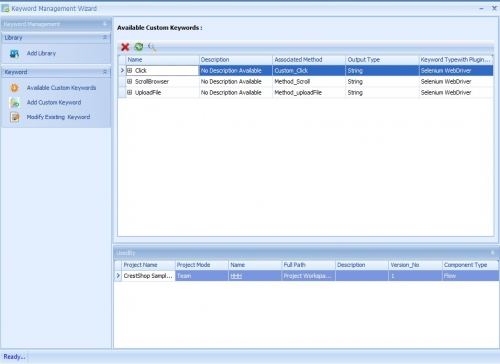The width and height of the screenshot is (500, 364).
Task: Open Add Custom Keyword link
Action: pyautogui.click(x=54, y=102)
